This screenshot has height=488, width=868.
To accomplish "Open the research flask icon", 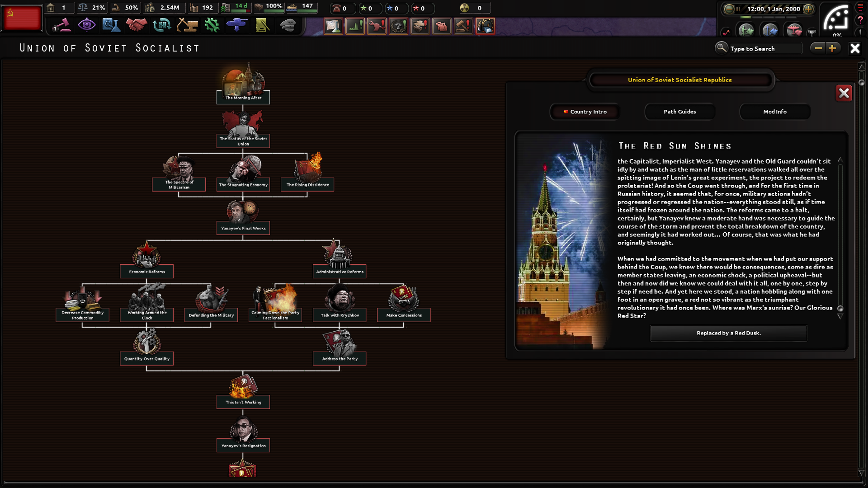I will [x=111, y=25].
